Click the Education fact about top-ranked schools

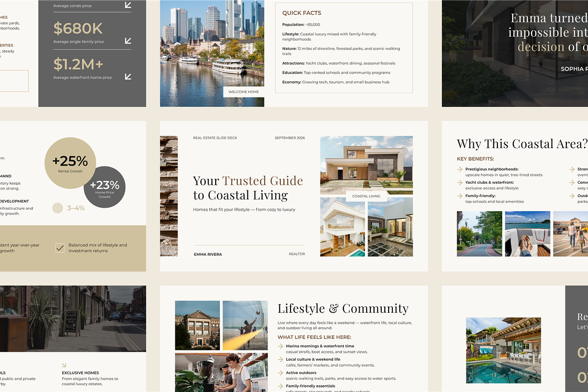tap(336, 73)
